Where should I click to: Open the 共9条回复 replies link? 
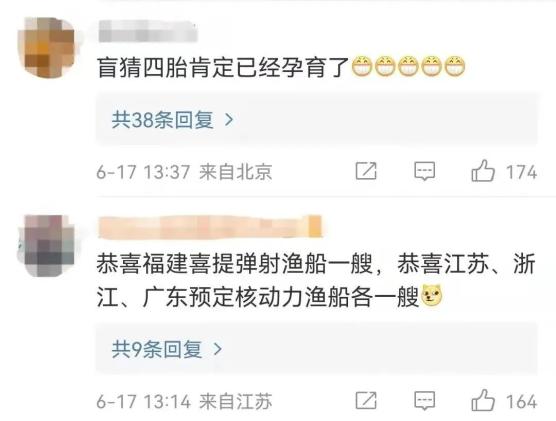click(x=157, y=349)
